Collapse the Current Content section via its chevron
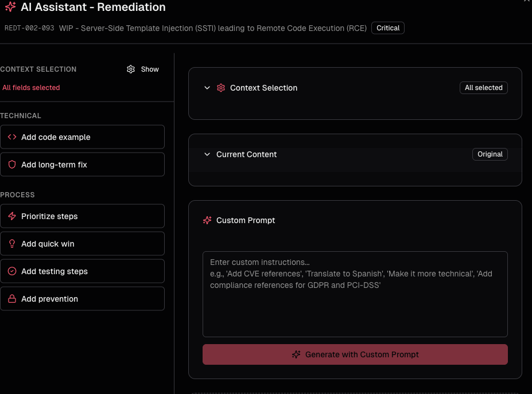 coord(207,154)
